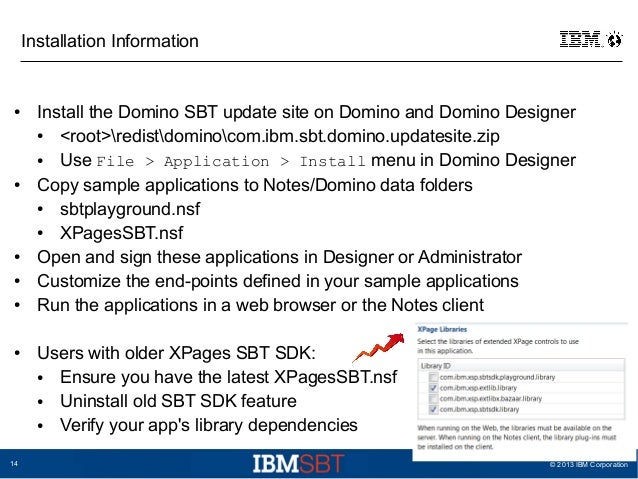Click 'Users with older XPages SBT SDK' line
The image size is (638, 479).
tap(176, 353)
